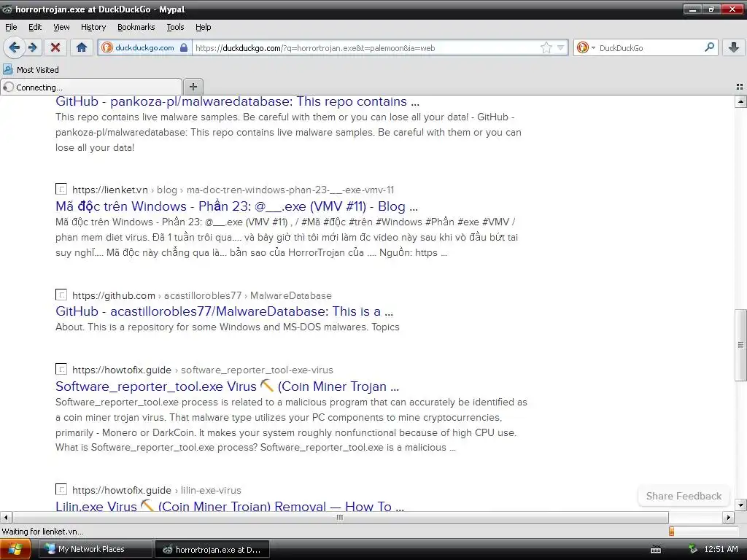The height and width of the screenshot is (560, 747).
Task: Open the Software_reporter_tool.exe Virus result
Action: pyautogui.click(x=228, y=386)
